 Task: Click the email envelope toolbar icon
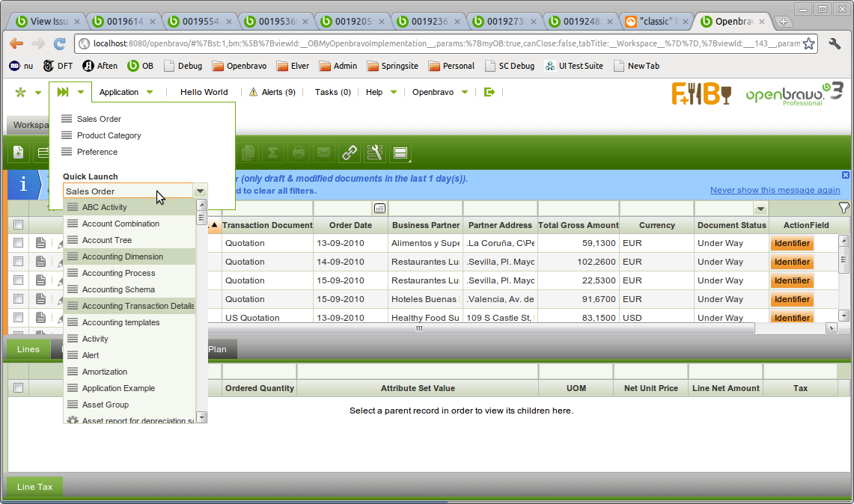[323, 153]
